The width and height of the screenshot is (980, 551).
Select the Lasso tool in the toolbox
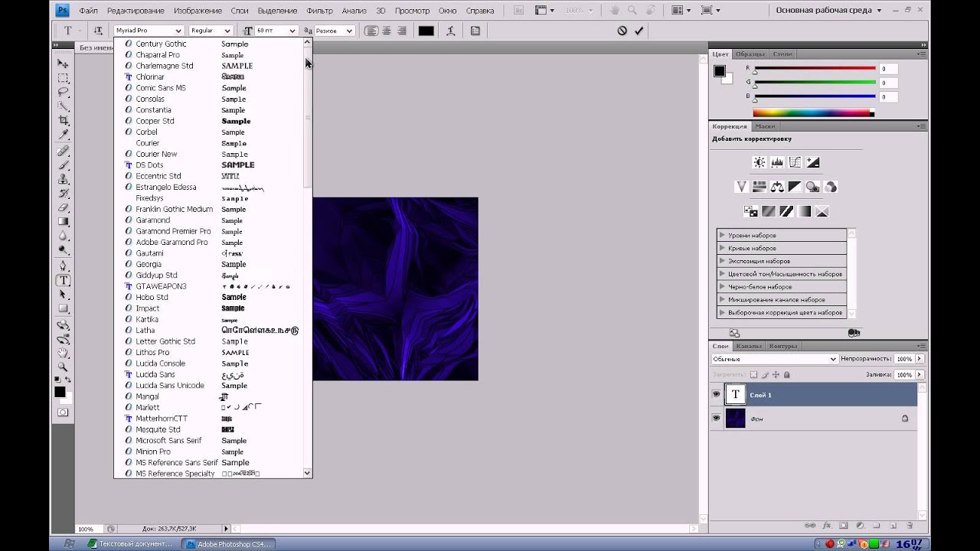63,92
